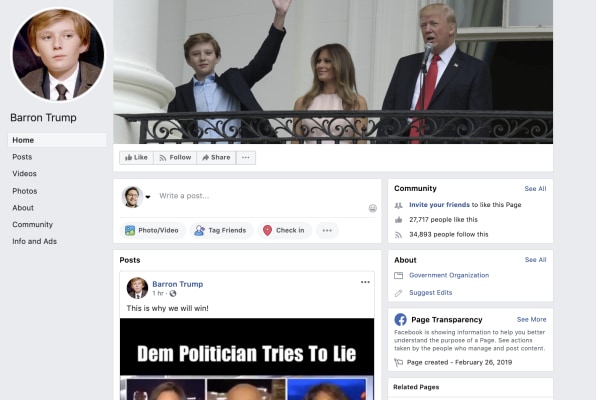Open the Videos section in sidebar
This screenshot has height=400, width=596.
[24, 174]
